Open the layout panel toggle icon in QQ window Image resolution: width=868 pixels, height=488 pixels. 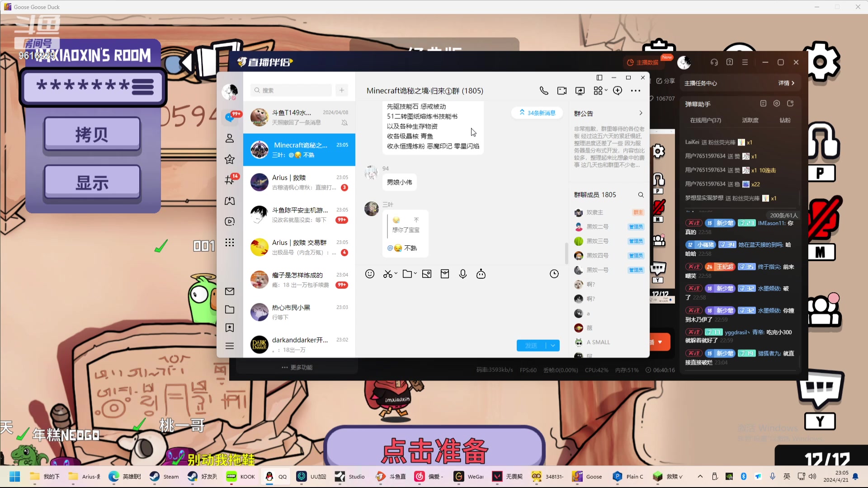tap(599, 78)
